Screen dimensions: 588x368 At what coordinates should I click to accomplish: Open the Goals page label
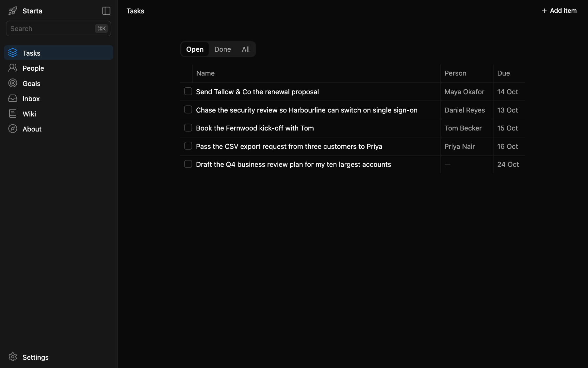[x=31, y=83]
